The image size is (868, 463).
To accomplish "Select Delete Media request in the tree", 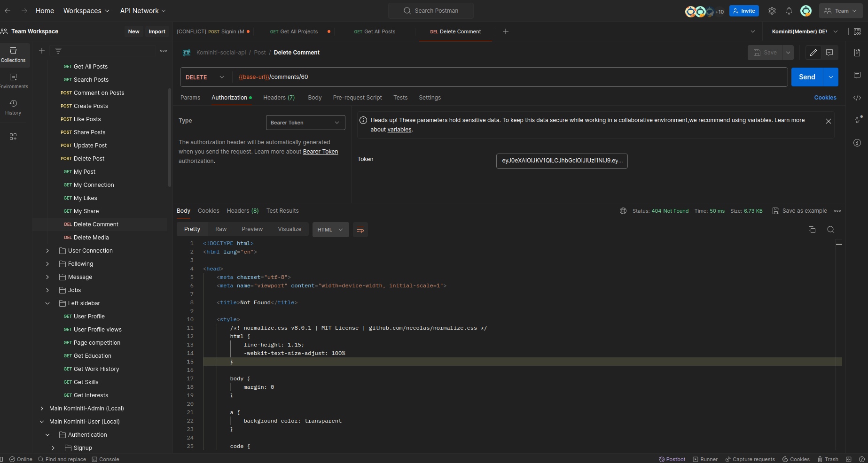I will [x=91, y=238].
